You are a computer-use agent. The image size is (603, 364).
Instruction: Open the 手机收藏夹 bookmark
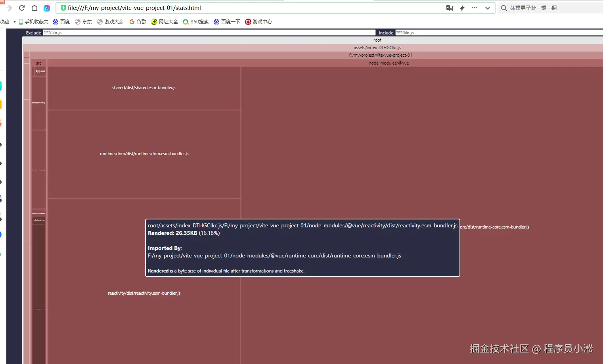click(34, 22)
